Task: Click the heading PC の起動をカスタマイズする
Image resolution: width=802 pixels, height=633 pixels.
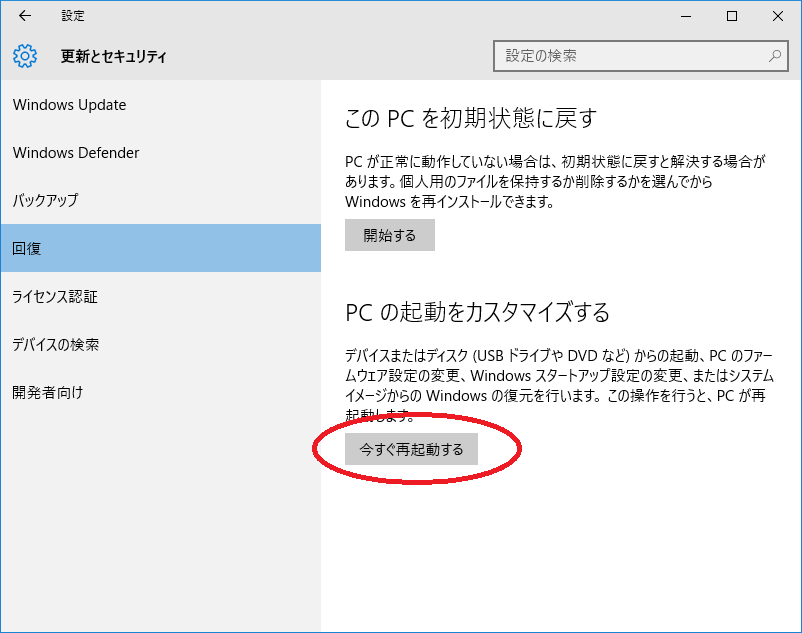Action: pyautogui.click(x=478, y=312)
